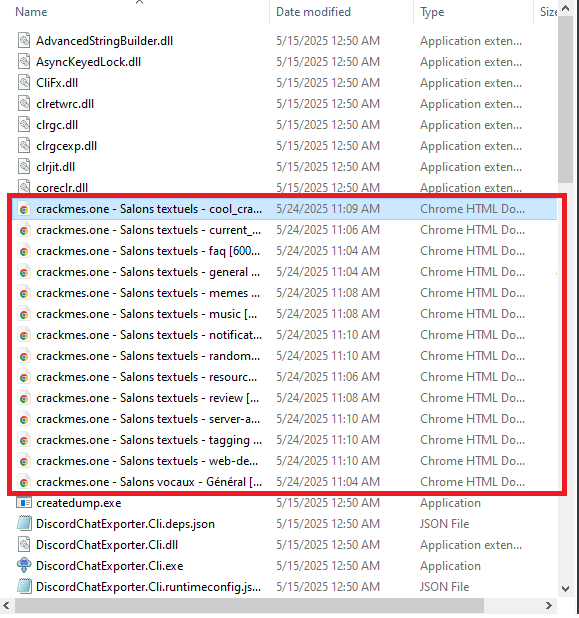Select the file named AsyncKeyedLock.dll
579x618 pixels.
[88, 62]
